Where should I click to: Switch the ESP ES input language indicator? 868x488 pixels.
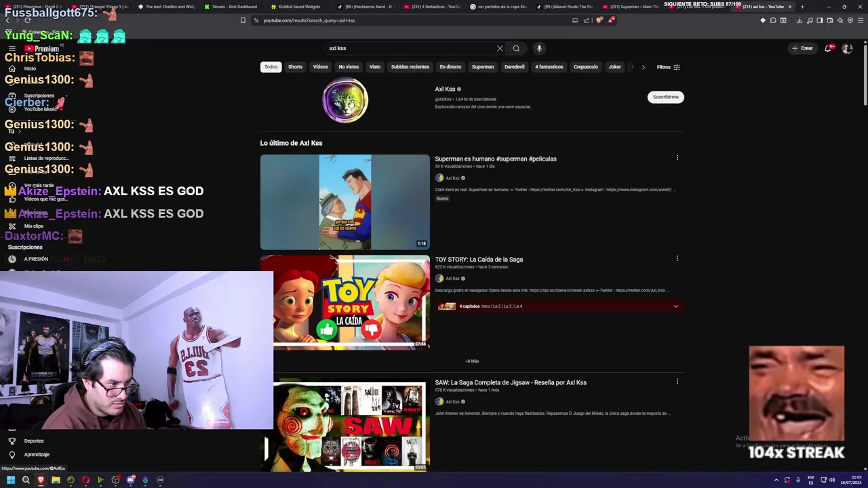pos(810,480)
